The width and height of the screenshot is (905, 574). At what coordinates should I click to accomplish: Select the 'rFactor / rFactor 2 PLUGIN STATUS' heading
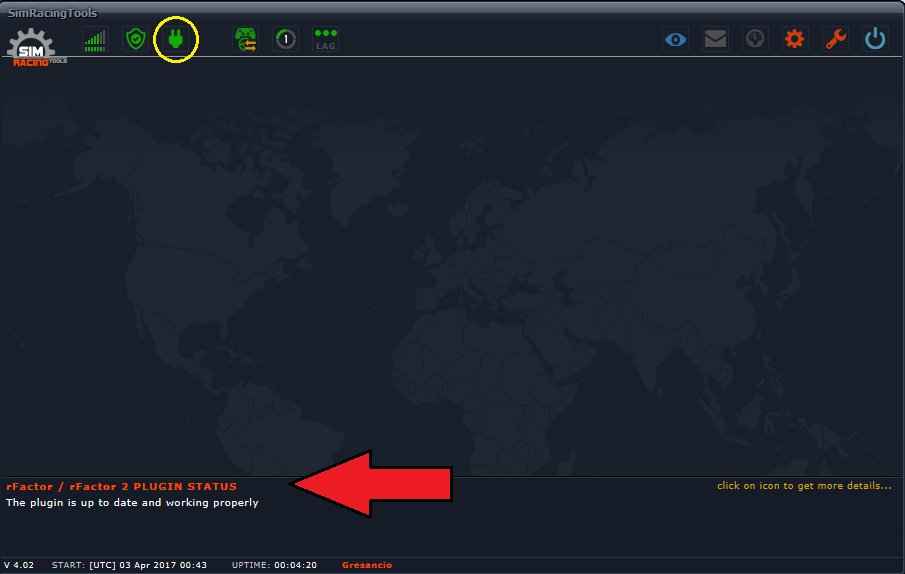(x=122, y=486)
